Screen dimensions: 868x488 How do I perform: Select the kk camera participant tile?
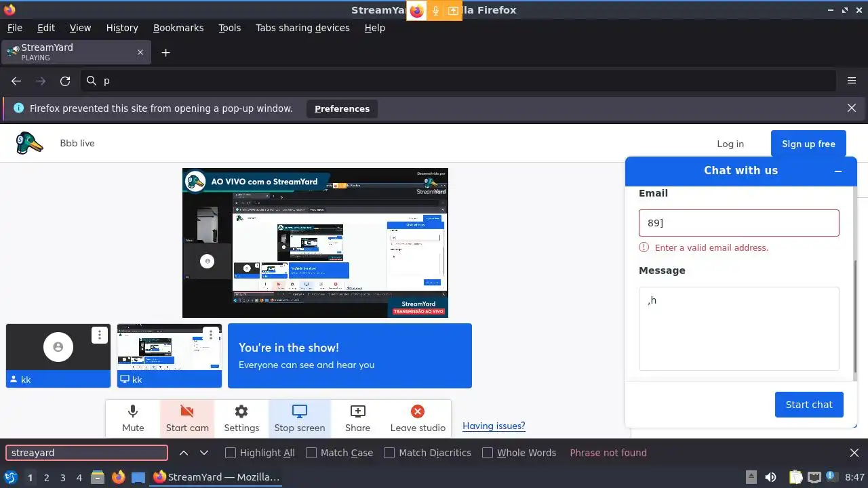tap(58, 356)
